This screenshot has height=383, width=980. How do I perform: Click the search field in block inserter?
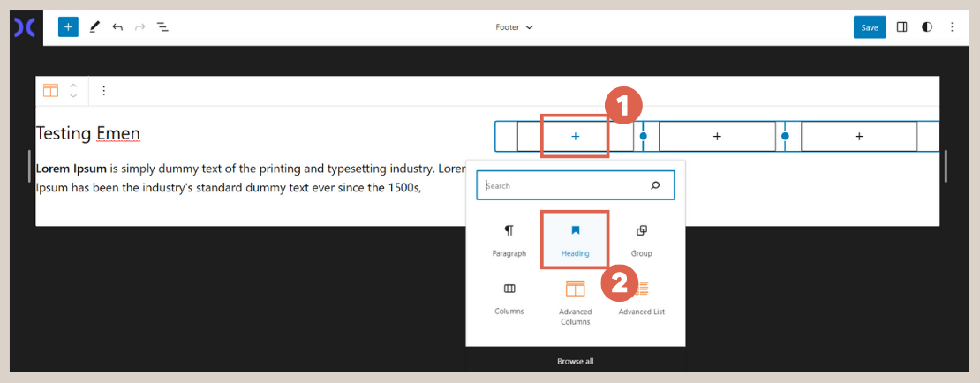[565, 186]
